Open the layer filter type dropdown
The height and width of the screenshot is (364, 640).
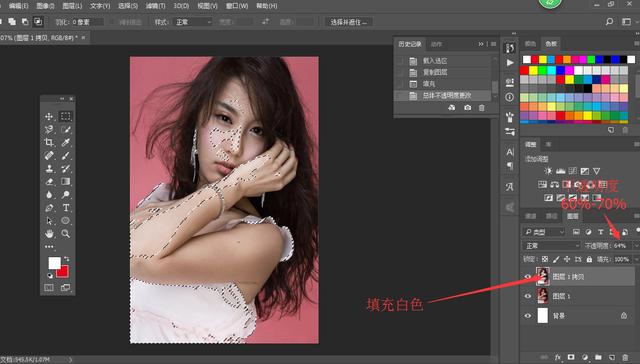tap(544, 232)
